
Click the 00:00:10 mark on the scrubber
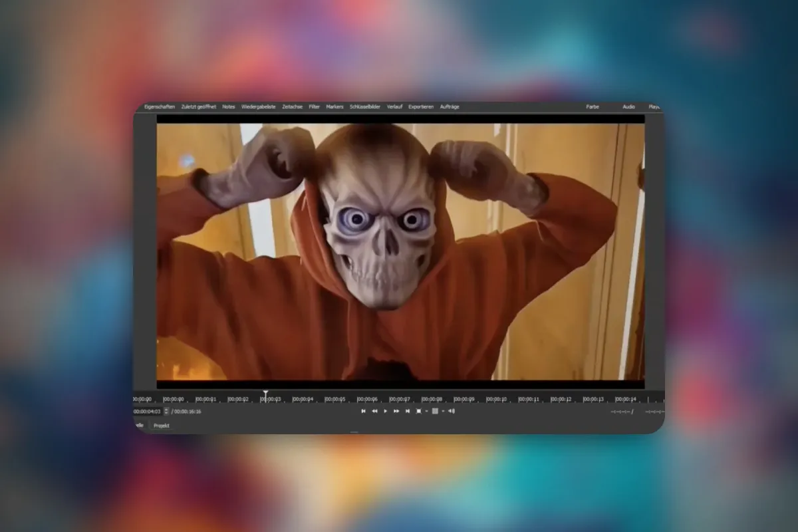pos(497,400)
